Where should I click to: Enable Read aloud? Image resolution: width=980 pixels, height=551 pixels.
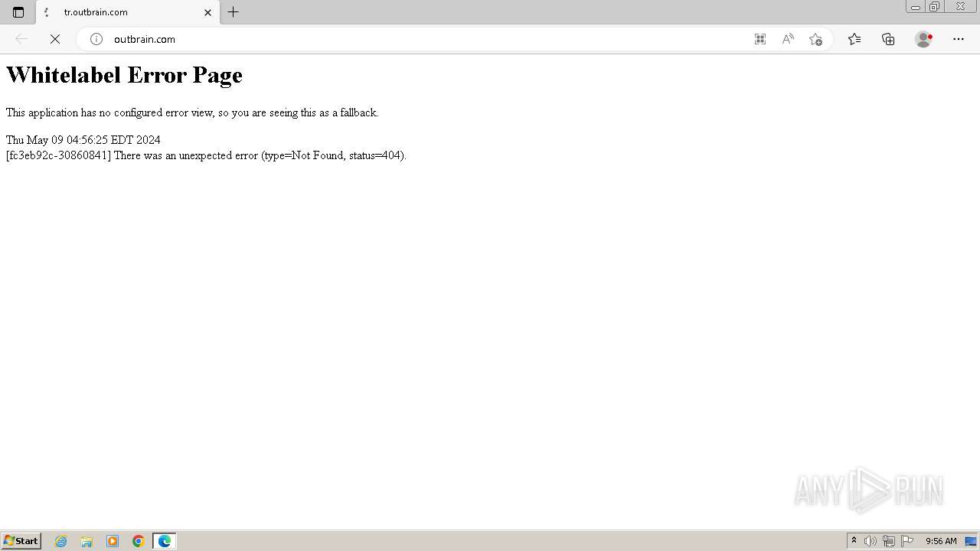tap(788, 39)
